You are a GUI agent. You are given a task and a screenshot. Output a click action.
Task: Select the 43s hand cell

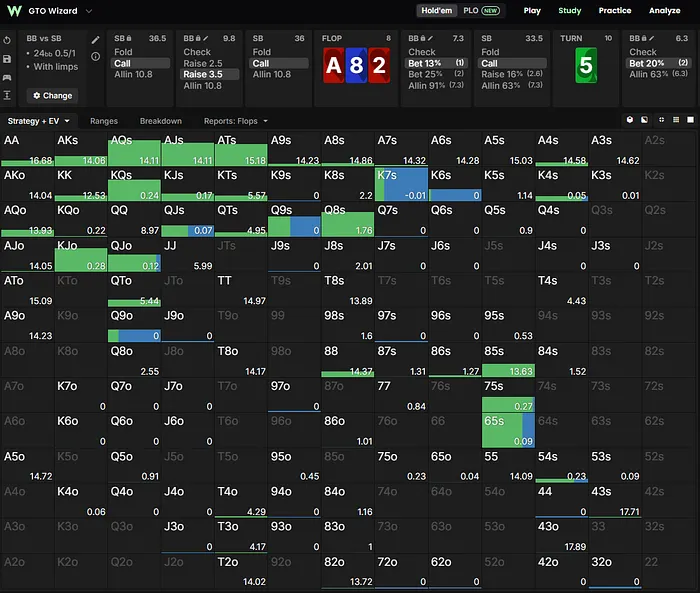click(x=615, y=501)
